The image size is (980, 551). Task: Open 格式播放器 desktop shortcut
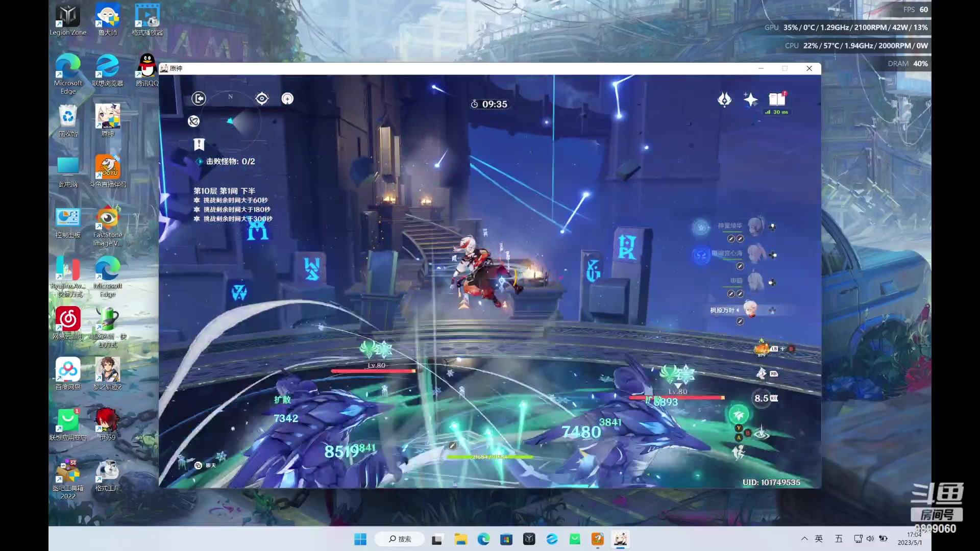(x=148, y=20)
